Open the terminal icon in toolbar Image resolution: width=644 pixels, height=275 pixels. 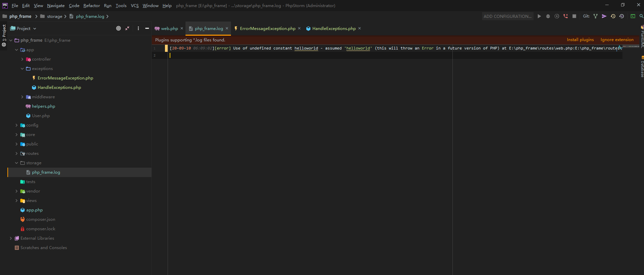pos(633,16)
